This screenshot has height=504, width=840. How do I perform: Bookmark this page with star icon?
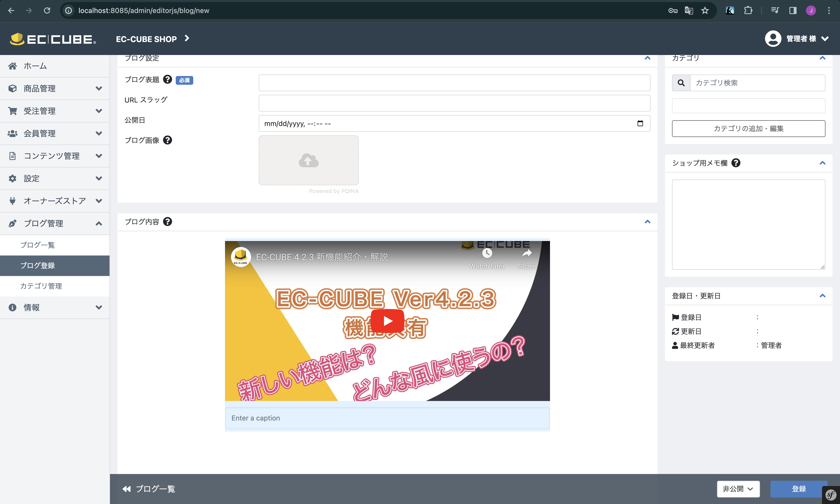click(x=705, y=10)
